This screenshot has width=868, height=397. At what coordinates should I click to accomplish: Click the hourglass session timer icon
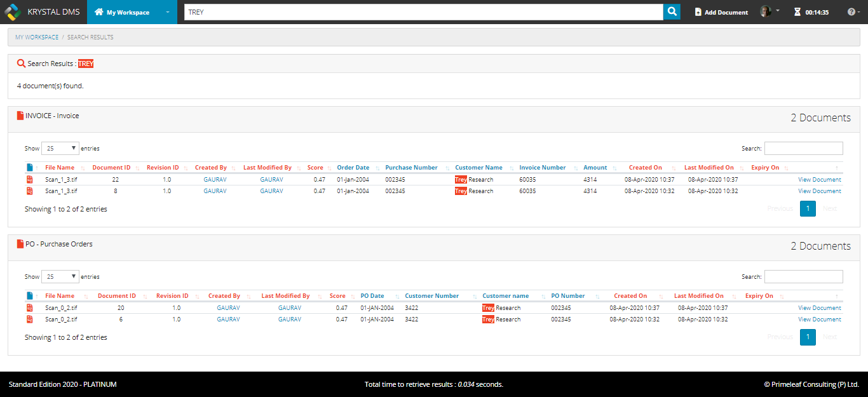click(x=797, y=12)
